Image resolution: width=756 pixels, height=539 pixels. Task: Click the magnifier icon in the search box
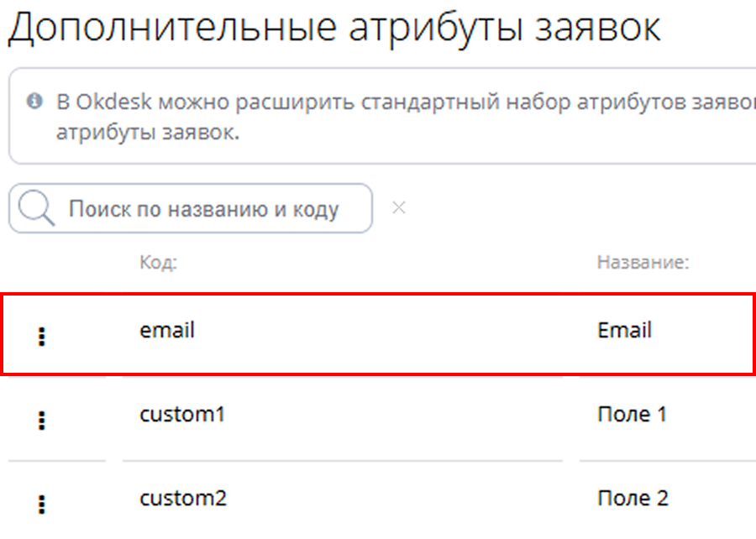click(x=36, y=208)
